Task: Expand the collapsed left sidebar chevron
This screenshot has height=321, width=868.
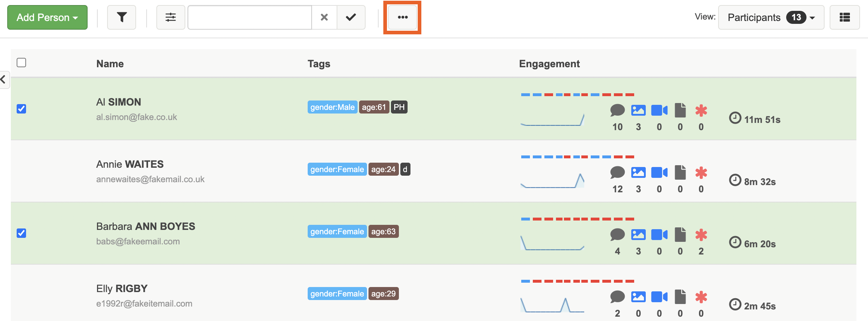Action: 4,79
